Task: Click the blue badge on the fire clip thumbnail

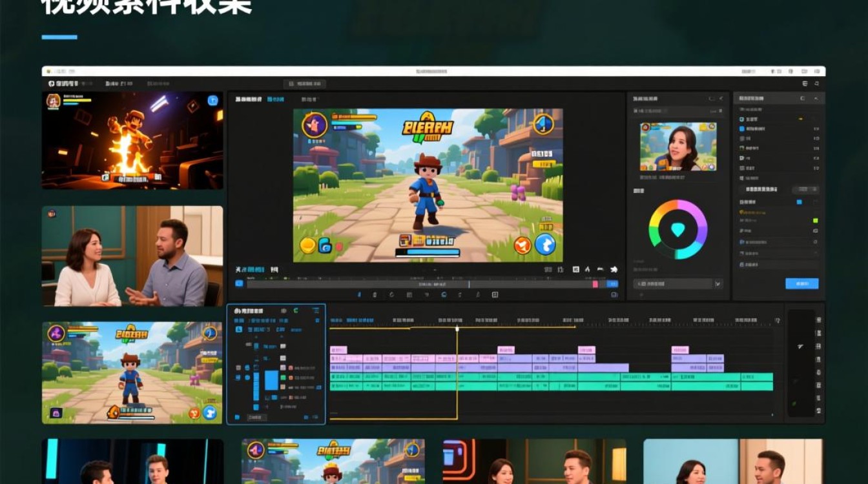Action: [212, 101]
